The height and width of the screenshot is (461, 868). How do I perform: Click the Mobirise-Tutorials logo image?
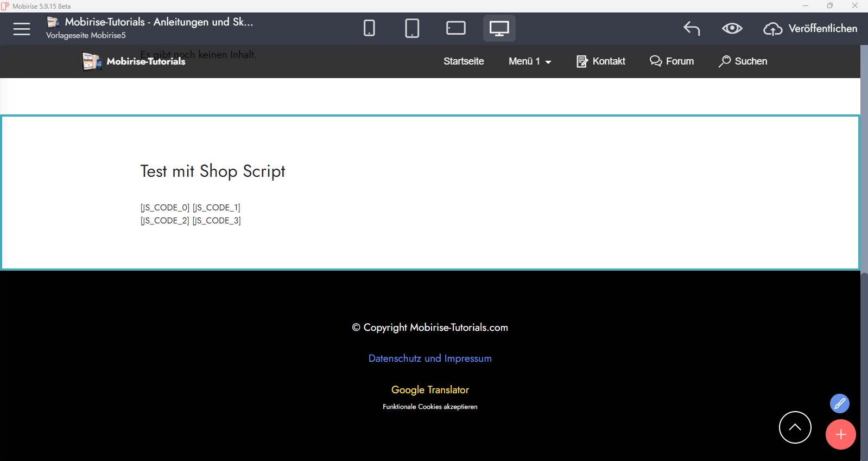(91, 61)
